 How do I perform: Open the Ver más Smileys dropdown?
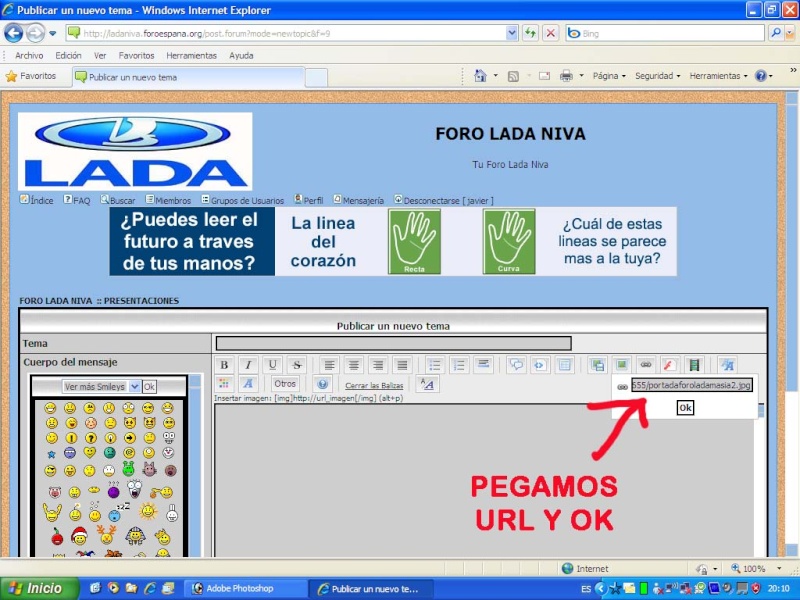click(101, 387)
